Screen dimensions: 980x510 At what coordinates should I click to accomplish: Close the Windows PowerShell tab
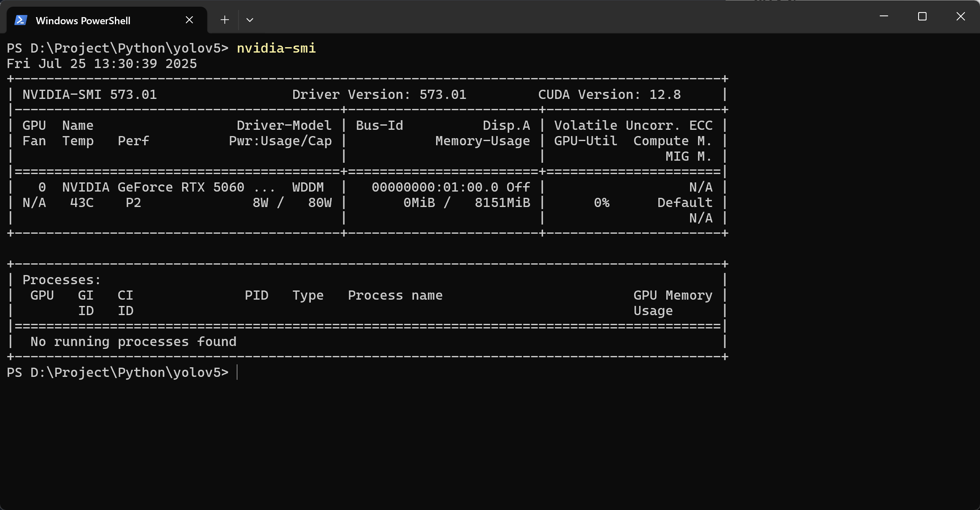tap(189, 20)
